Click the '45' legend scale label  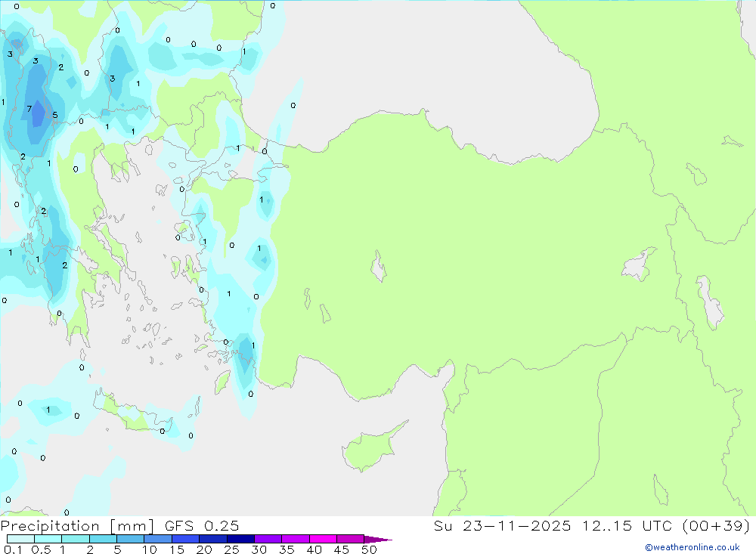pos(342,549)
